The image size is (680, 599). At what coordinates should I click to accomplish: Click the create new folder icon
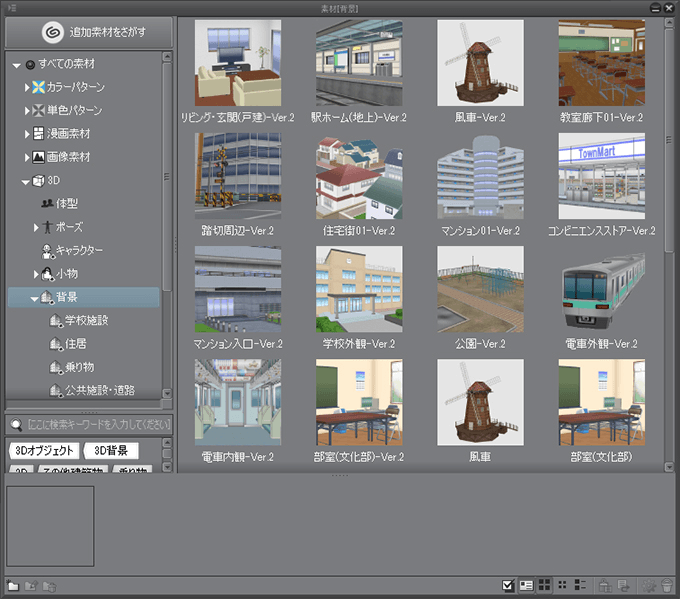point(13,585)
